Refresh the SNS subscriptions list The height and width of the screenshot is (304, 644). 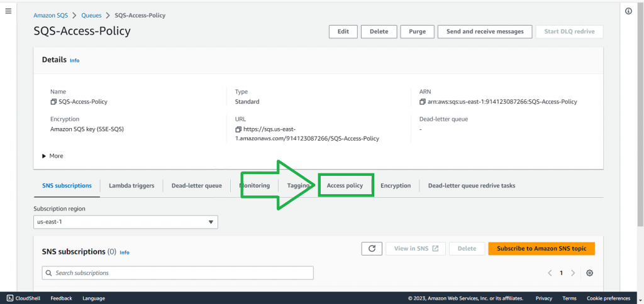[x=372, y=249]
